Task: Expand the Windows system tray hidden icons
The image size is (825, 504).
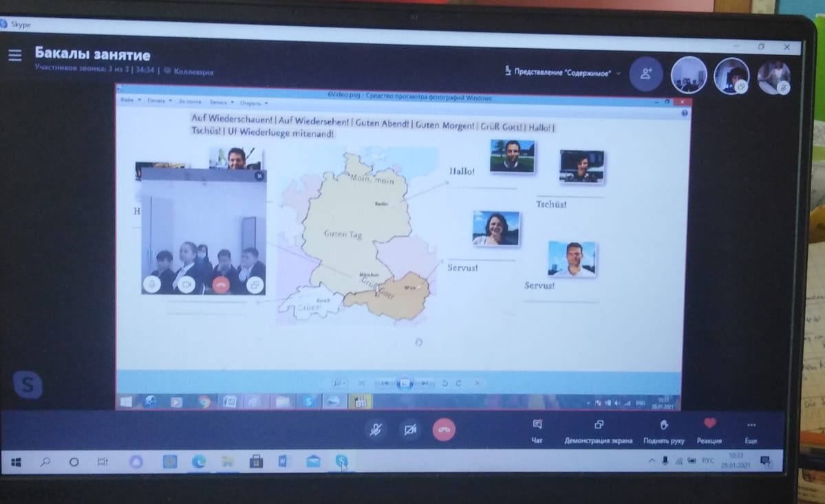Action: pyautogui.click(x=651, y=461)
